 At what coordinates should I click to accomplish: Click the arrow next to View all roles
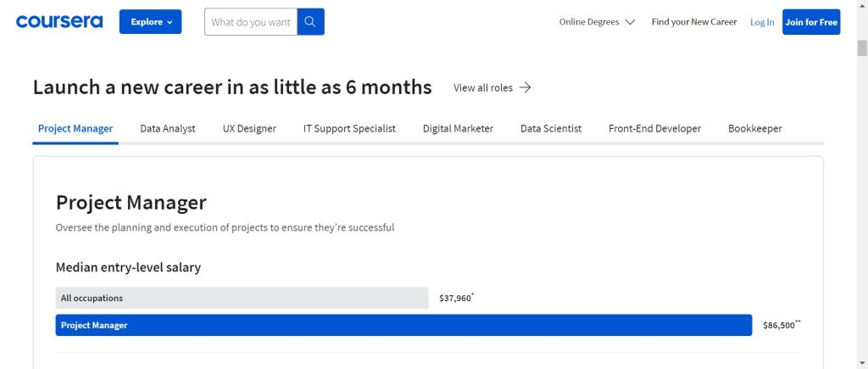[x=526, y=87]
